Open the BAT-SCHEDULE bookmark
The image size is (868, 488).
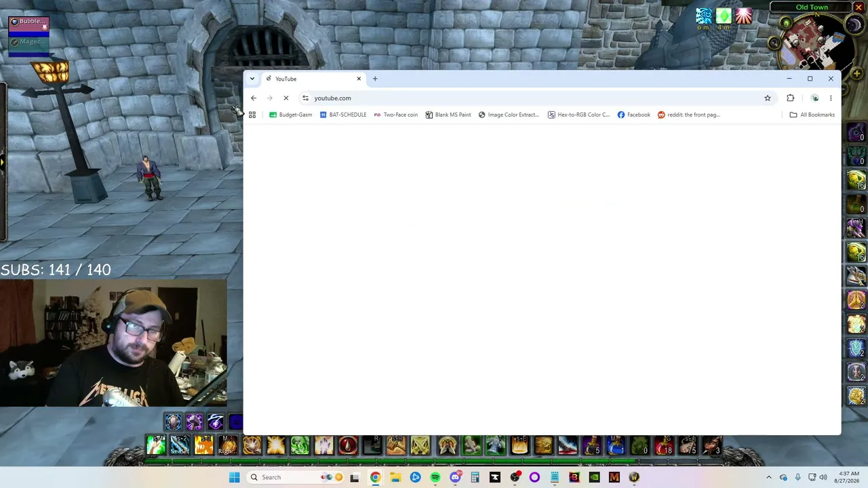tap(343, 115)
